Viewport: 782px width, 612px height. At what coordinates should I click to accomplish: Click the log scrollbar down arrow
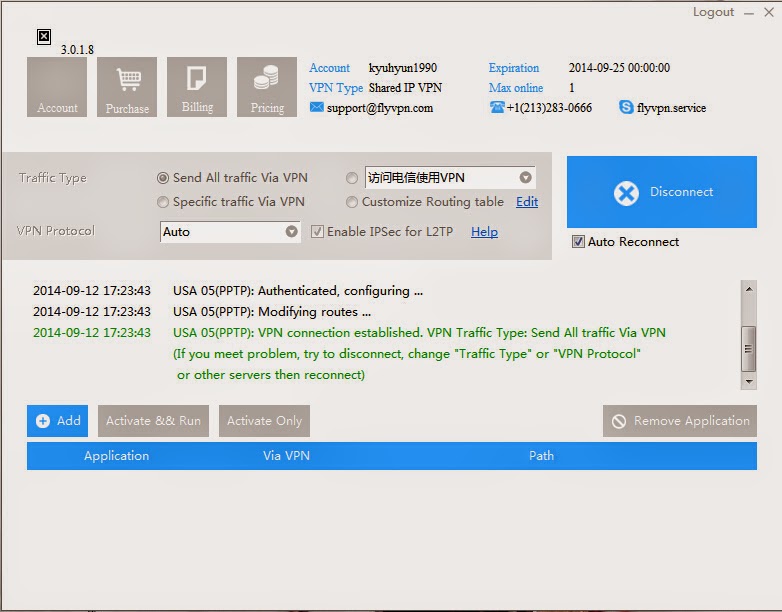pyautogui.click(x=749, y=382)
